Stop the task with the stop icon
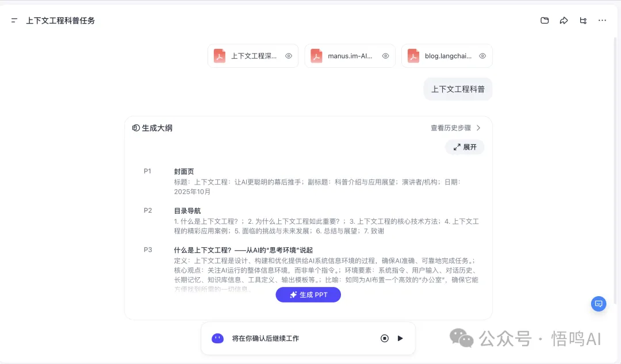Image resolution: width=621 pixels, height=364 pixels. pos(385,339)
